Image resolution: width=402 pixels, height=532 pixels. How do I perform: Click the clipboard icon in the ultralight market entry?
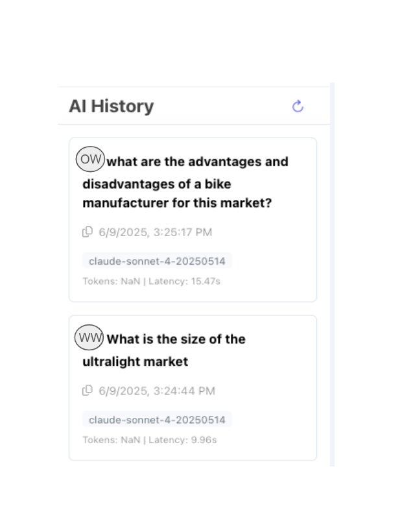click(88, 391)
